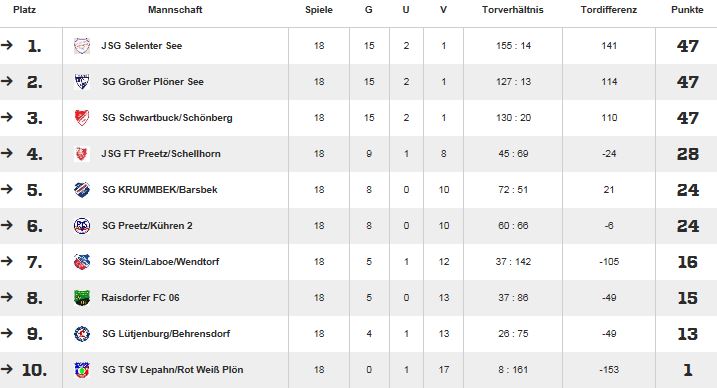This screenshot has width=717, height=388.
Task: Click the SG KRUMMBEK/Barsbek club emblem
Action: [x=82, y=190]
